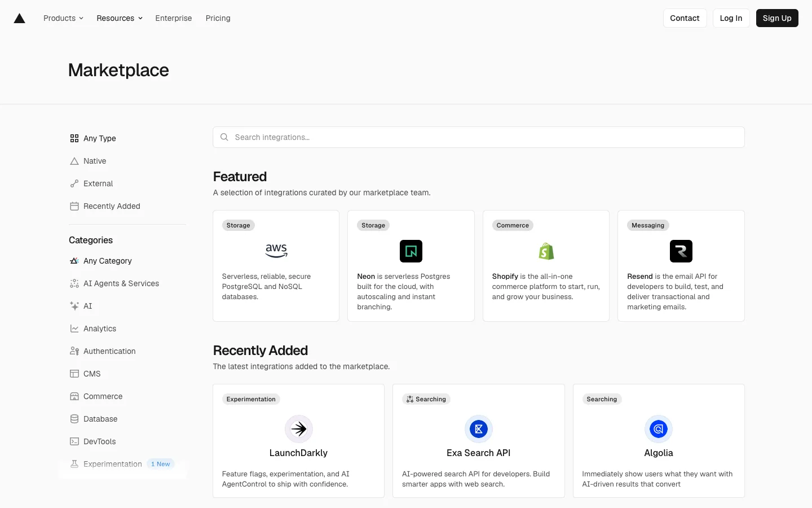Open the Pricing page
The height and width of the screenshot is (508, 812).
click(218, 18)
